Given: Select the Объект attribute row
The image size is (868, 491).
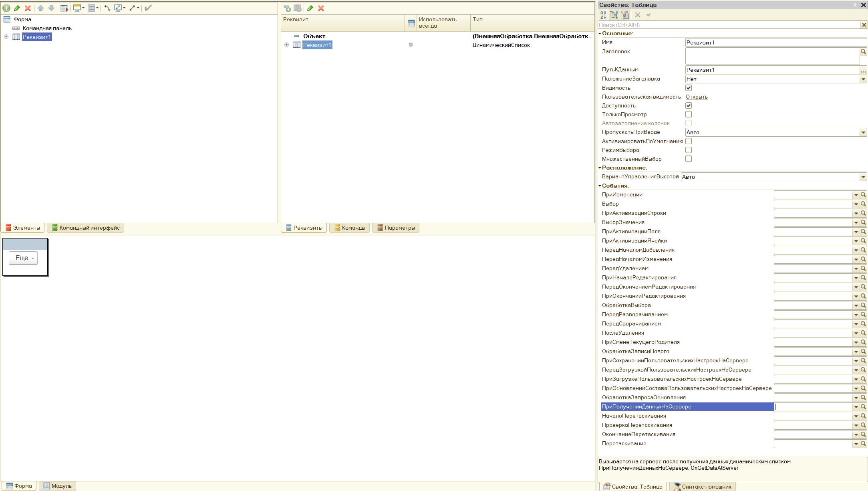Looking at the screenshot, I should [438, 36].
